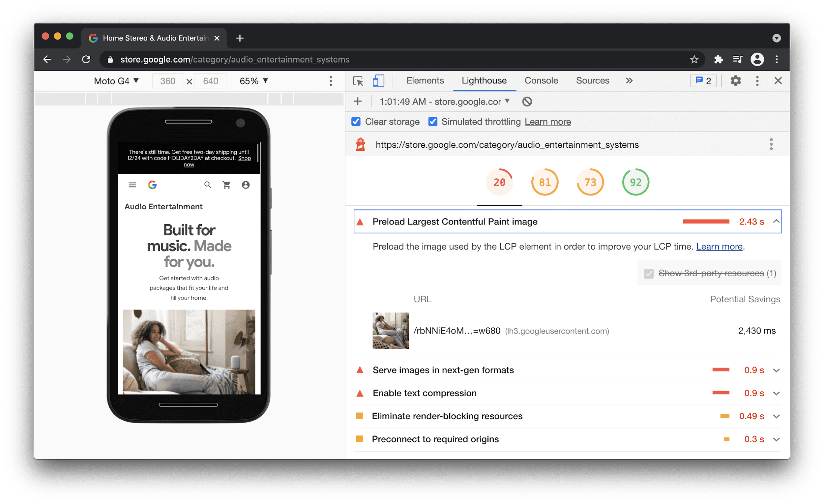Toggle the Simulated throttling checkbox
824x504 pixels.
(432, 122)
